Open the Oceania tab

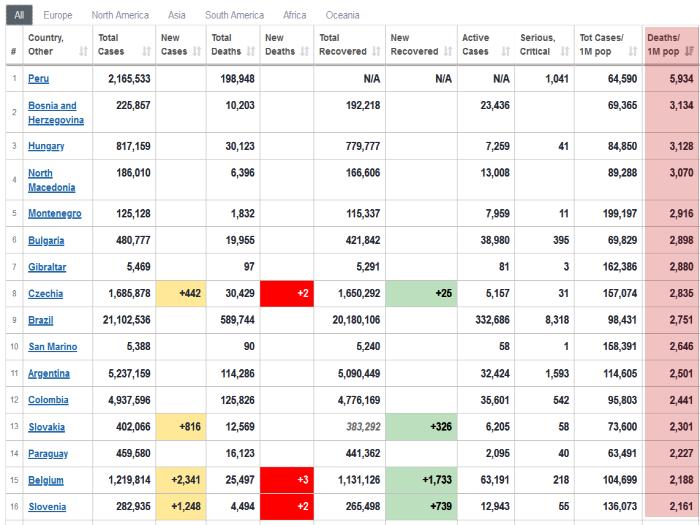coord(342,15)
